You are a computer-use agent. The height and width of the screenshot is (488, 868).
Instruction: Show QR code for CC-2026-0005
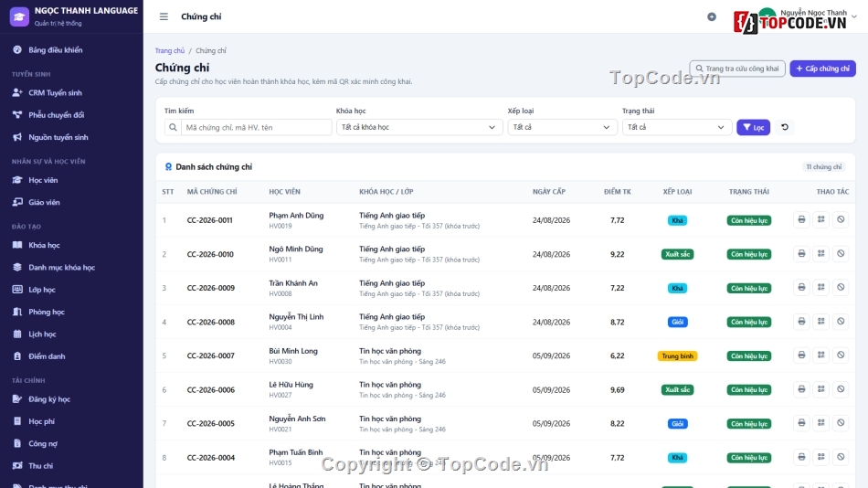point(821,423)
